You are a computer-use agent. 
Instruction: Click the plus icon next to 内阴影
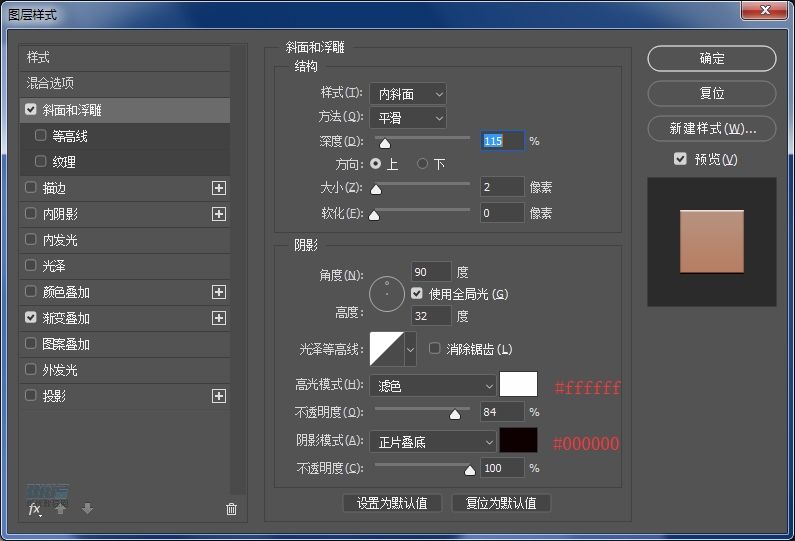coord(219,214)
